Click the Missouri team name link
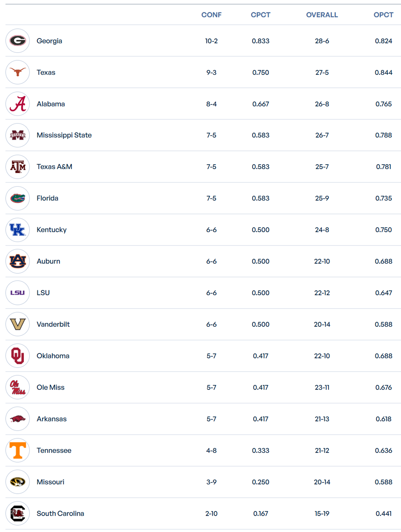Viewport: 401px width, 532px height. pyautogui.click(x=50, y=482)
